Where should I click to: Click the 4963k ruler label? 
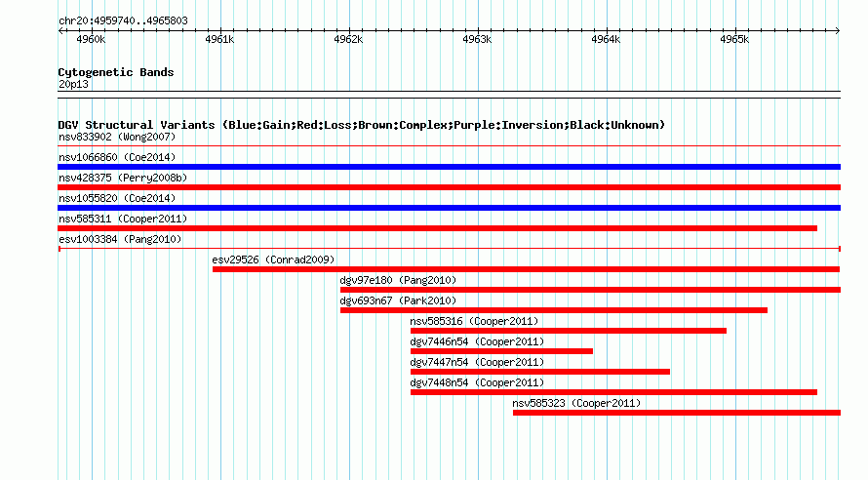tap(477, 39)
